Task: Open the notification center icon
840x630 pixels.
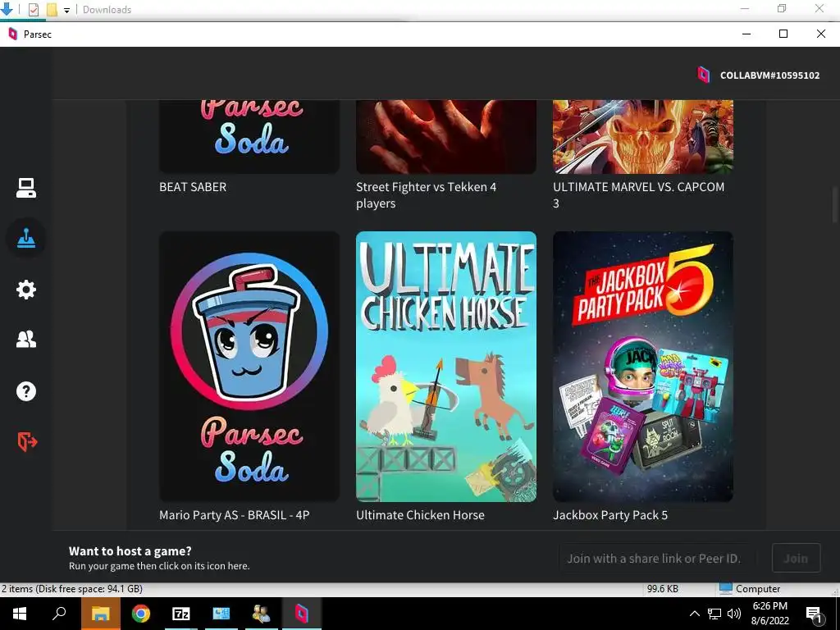Action: coord(814,614)
